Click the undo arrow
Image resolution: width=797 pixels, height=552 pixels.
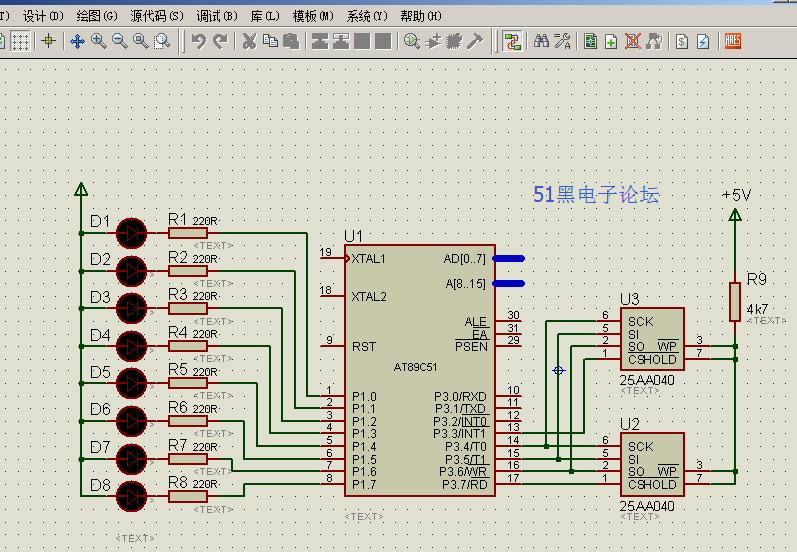[199, 41]
